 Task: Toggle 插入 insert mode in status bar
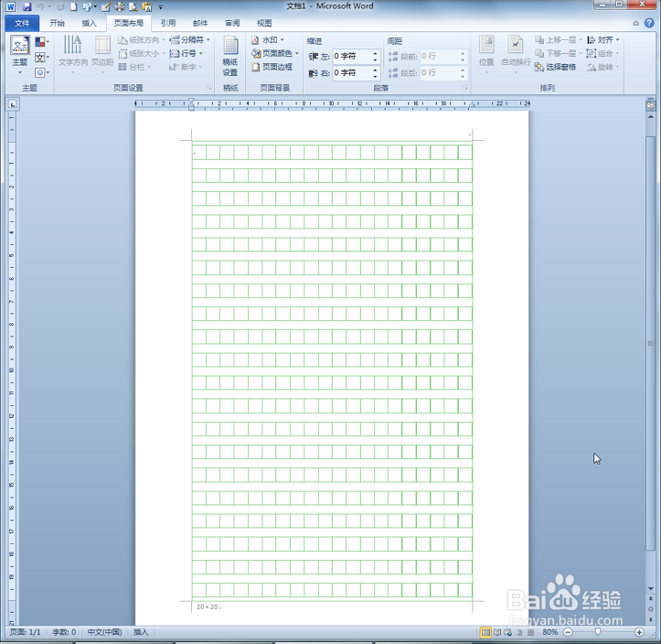click(x=141, y=632)
